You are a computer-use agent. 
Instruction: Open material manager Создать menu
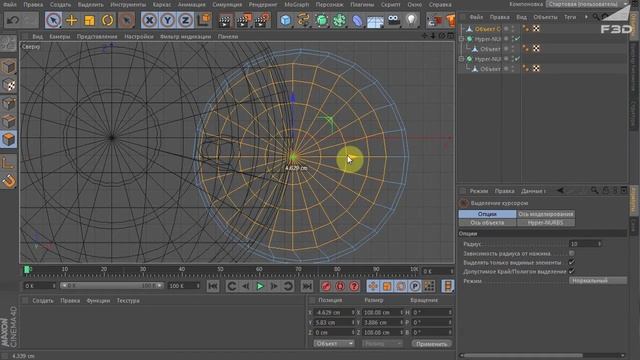tap(43, 300)
